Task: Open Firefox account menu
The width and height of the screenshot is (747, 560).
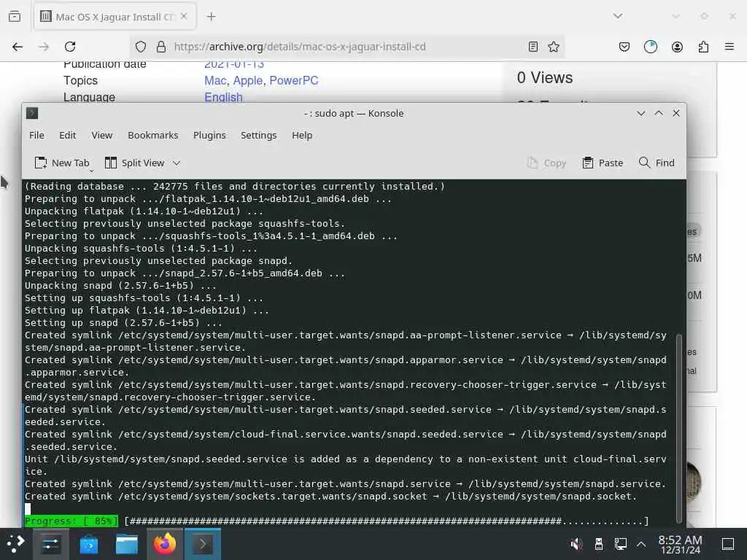Action: pos(677,47)
